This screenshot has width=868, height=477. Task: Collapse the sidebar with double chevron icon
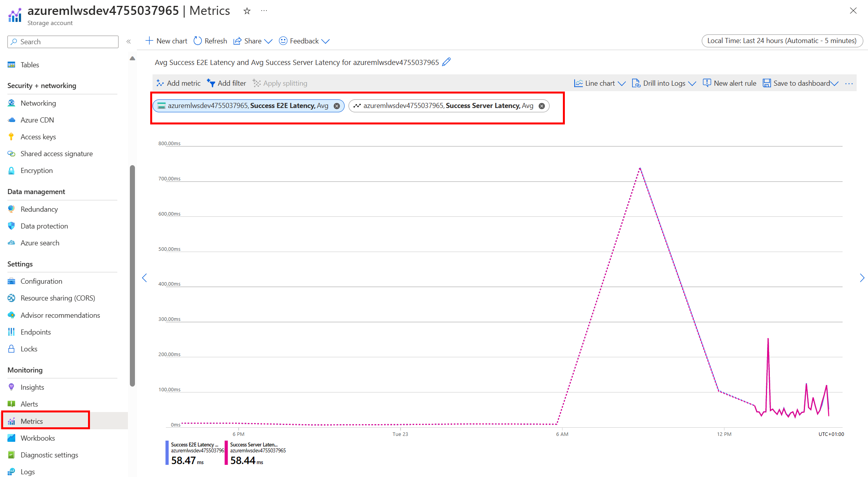pos(128,41)
